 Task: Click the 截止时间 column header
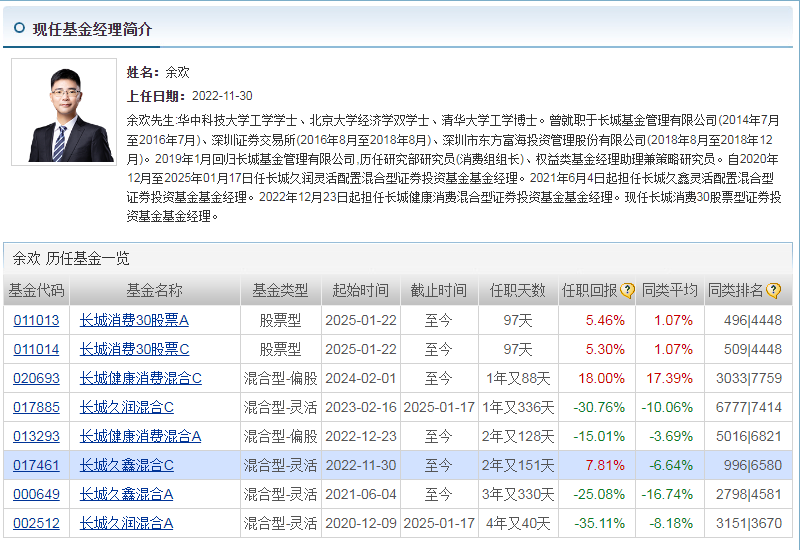[439, 290]
